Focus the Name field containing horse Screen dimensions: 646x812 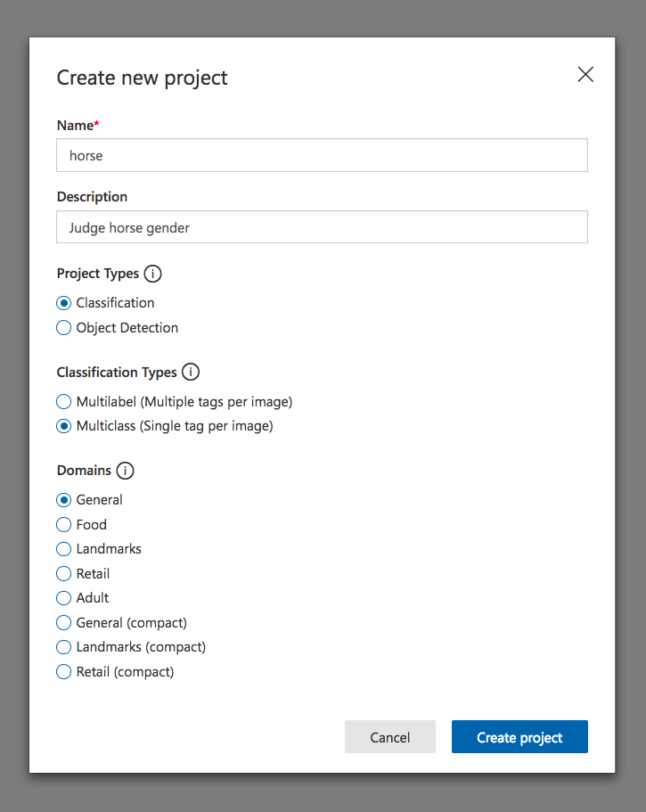tap(322, 155)
